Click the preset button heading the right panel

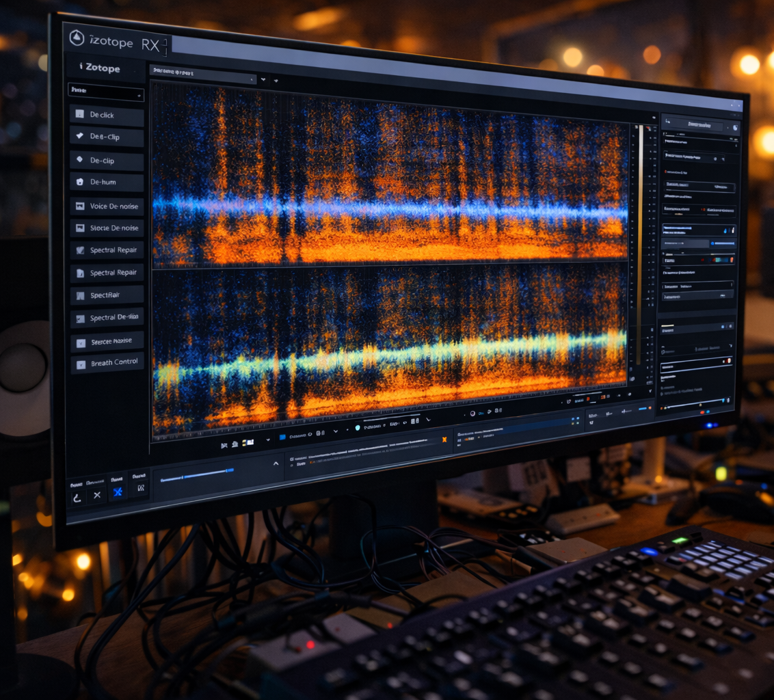[x=697, y=125]
